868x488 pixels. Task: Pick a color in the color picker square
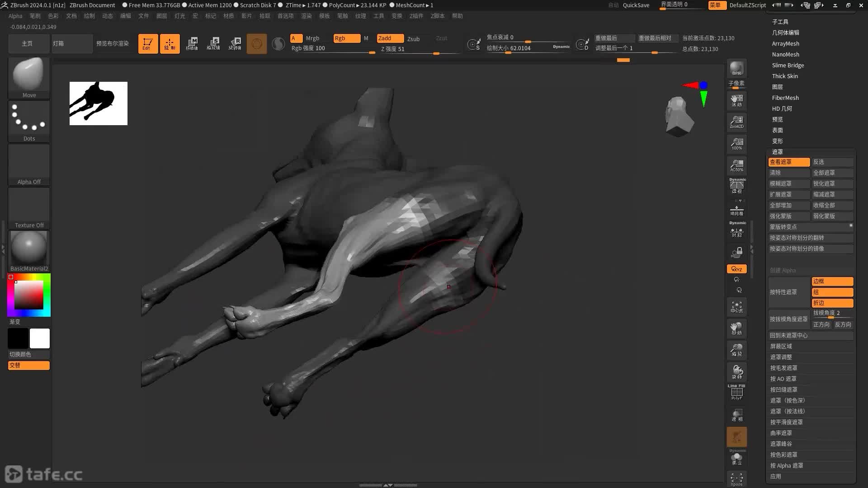[29, 295]
